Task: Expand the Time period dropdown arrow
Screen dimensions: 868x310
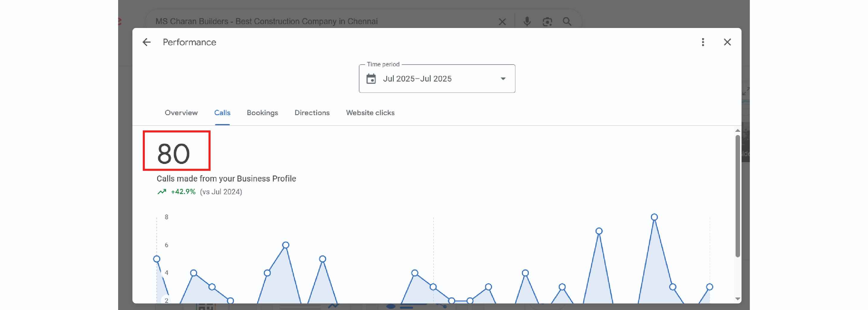Action: pyautogui.click(x=503, y=79)
